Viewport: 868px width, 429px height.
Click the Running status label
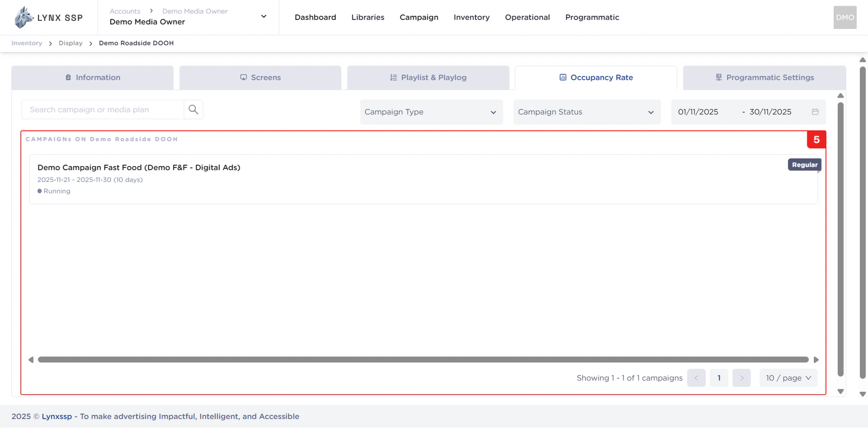tap(54, 191)
